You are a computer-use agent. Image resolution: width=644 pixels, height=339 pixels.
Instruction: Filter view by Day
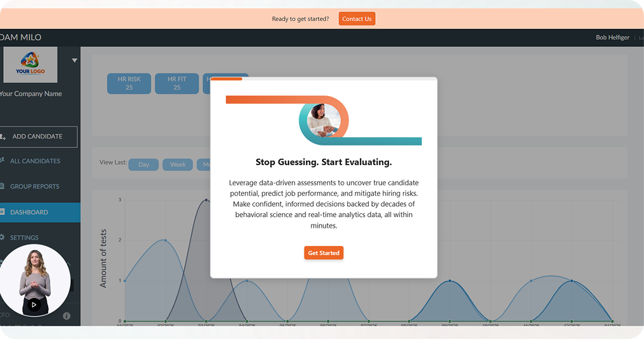[144, 164]
